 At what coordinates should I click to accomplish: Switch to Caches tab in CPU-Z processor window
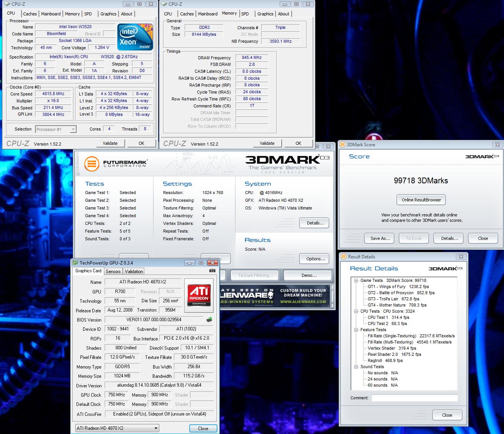point(30,14)
